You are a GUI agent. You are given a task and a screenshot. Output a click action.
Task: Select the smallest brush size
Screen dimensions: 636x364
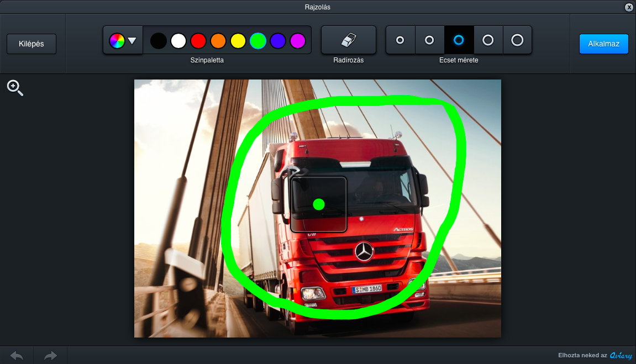pyautogui.click(x=401, y=40)
